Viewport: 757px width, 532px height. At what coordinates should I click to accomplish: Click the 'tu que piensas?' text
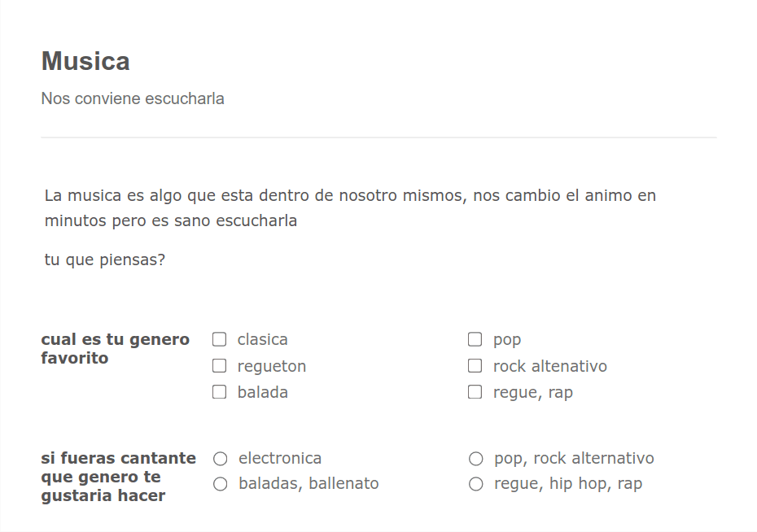106,259
